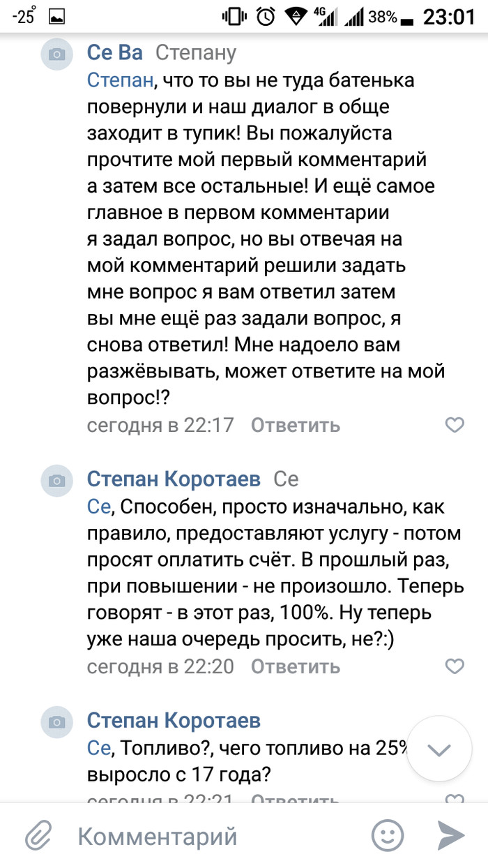Tap the paperclip attachment icon

[40, 835]
